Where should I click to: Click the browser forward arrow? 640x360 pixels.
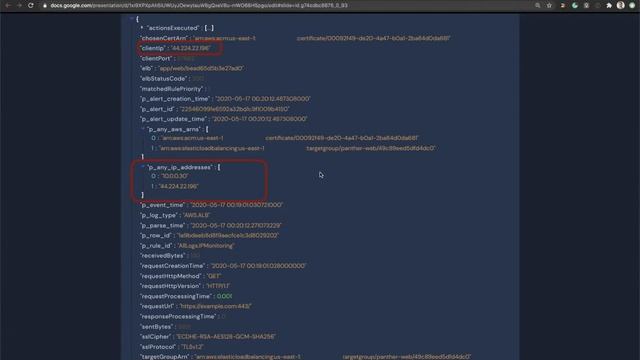coord(19,5)
